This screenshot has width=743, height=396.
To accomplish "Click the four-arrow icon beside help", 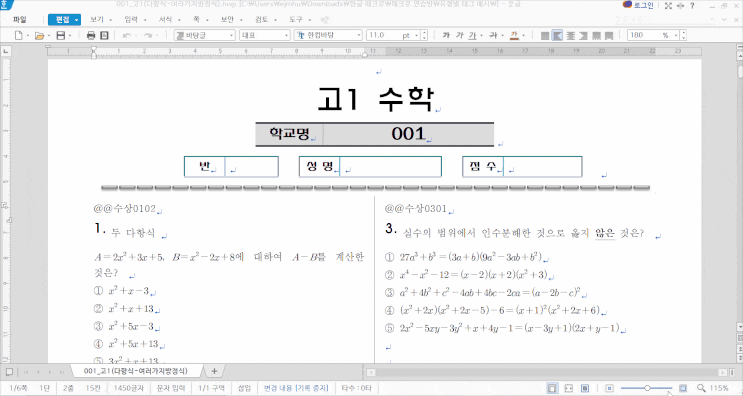I will 680,6.
